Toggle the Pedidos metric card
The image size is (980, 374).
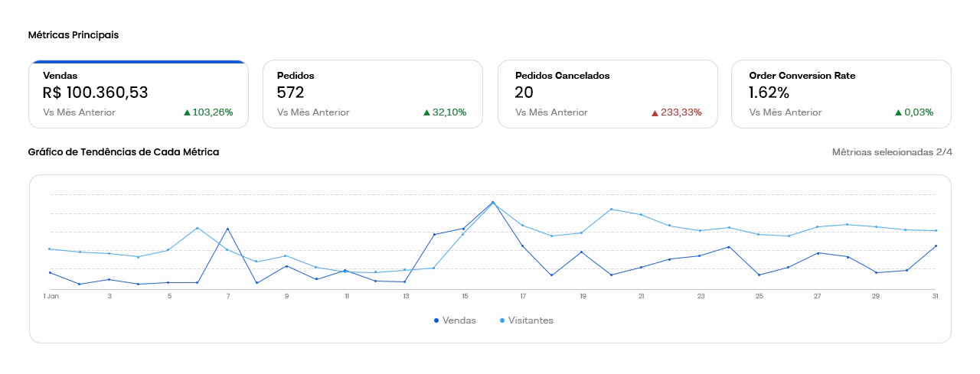(372, 93)
